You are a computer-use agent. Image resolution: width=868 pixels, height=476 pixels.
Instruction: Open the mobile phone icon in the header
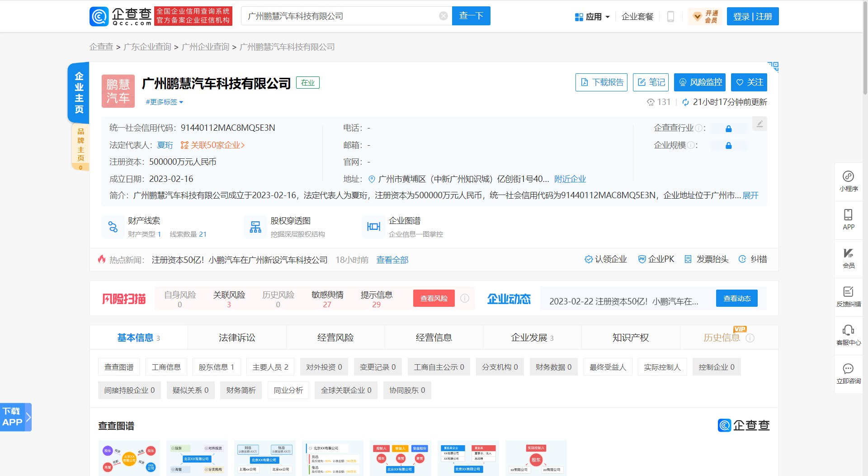pos(670,17)
